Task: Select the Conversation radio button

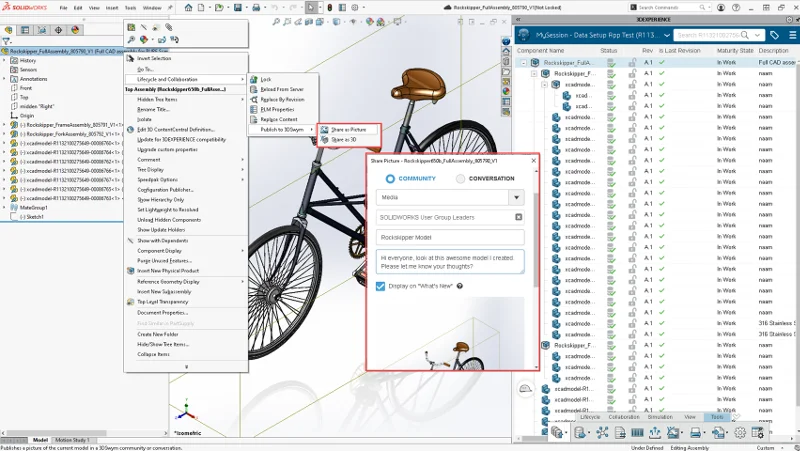Action: click(x=460, y=179)
